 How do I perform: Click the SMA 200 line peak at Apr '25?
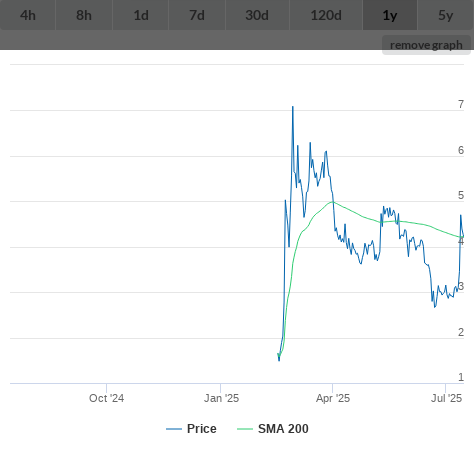tap(332, 202)
